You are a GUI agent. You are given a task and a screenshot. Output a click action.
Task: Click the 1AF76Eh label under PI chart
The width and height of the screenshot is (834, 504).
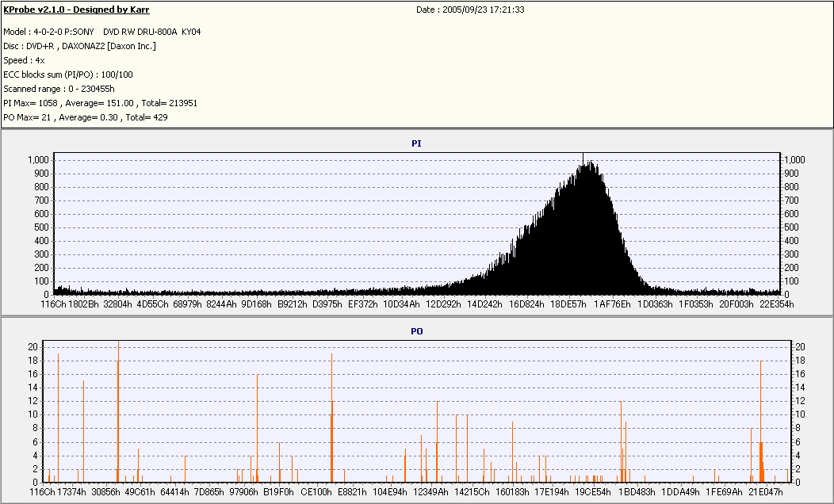[612, 304]
